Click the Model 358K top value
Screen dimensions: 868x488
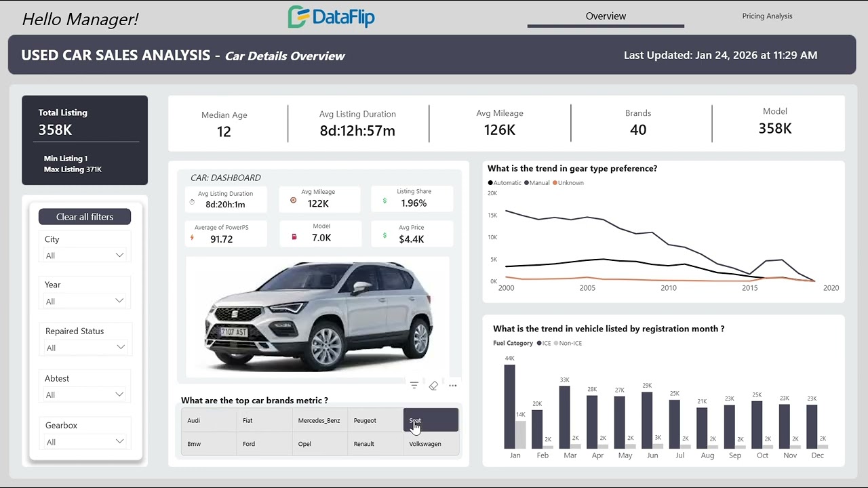click(775, 128)
